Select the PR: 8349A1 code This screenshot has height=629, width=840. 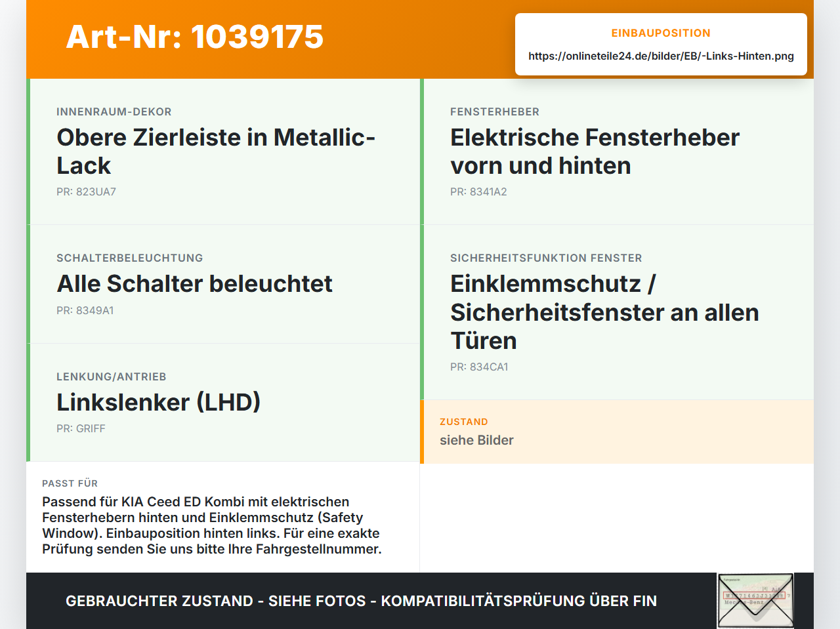click(x=85, y=310)
